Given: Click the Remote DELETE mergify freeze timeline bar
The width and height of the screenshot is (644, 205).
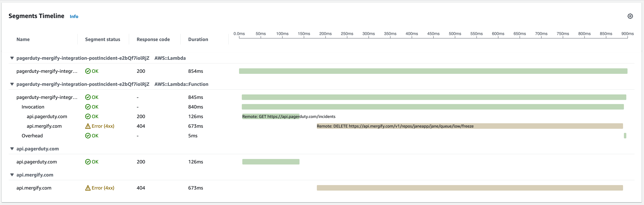Looking at the screenshot, I should [x=470, y=126].
